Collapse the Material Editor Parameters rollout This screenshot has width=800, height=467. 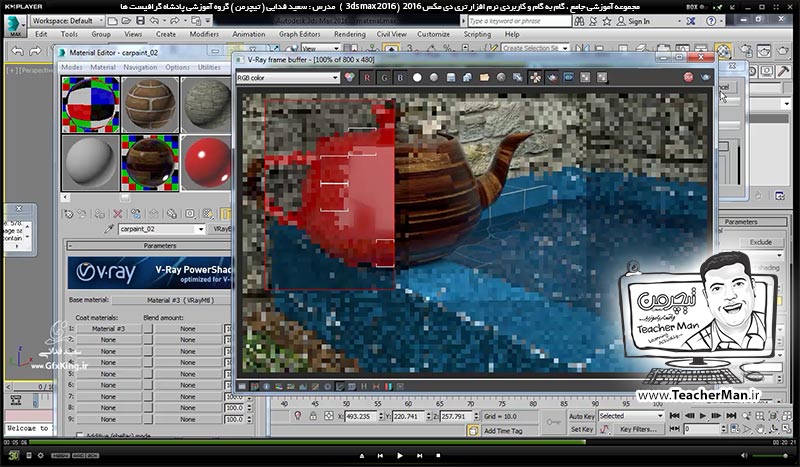point(149,245)
